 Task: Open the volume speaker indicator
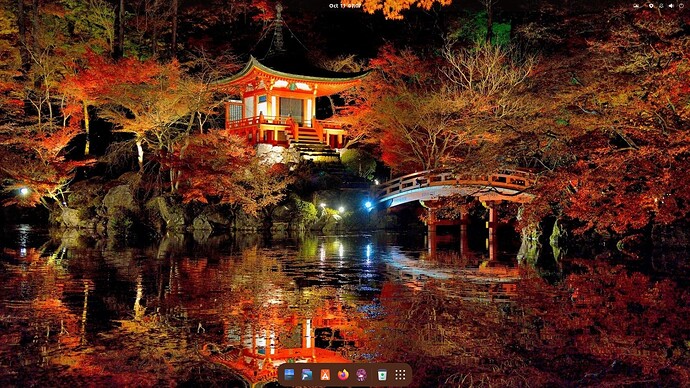click(x=671, y=6)
